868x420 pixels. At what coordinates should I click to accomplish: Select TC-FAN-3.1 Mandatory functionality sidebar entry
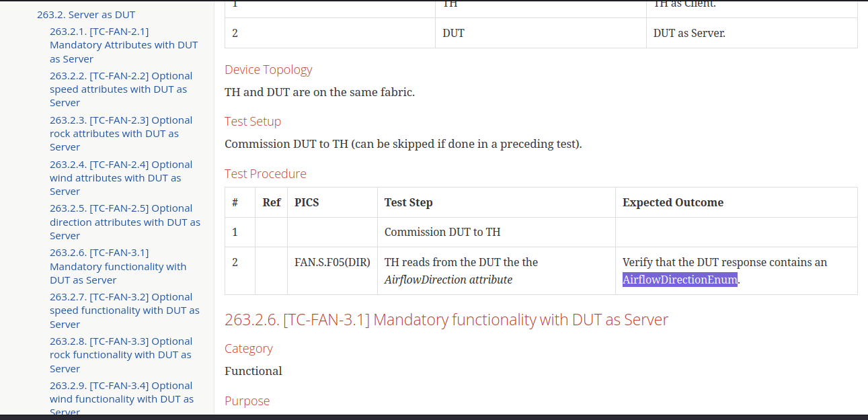click(118, 266)
